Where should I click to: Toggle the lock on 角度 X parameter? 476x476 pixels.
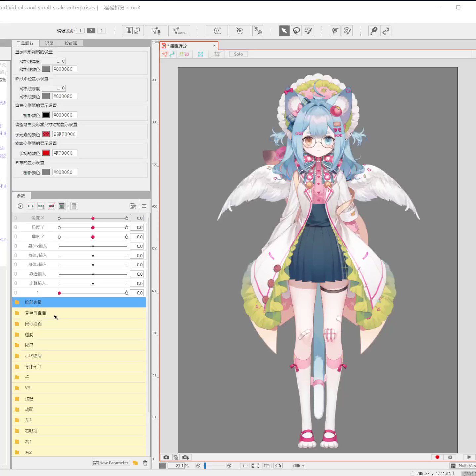tap(16, 218)
